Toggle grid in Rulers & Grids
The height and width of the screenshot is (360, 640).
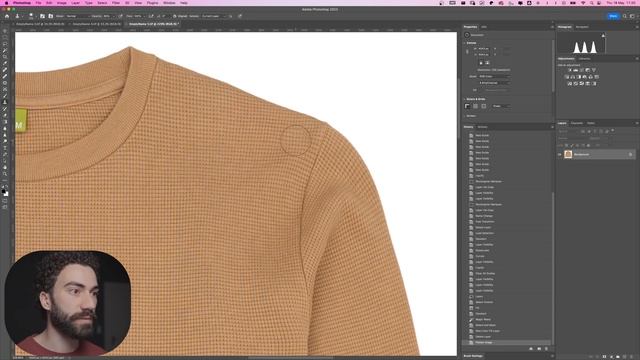click(x=476, y=106)
